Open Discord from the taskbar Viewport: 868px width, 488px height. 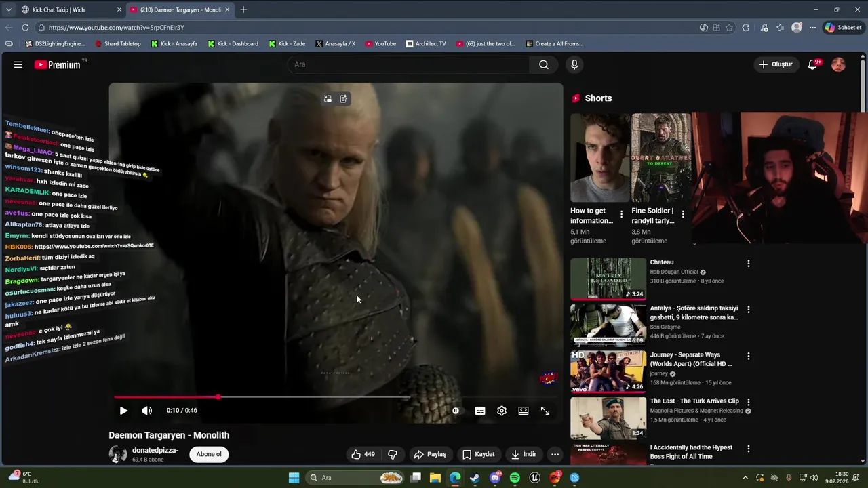pos(495,478)
